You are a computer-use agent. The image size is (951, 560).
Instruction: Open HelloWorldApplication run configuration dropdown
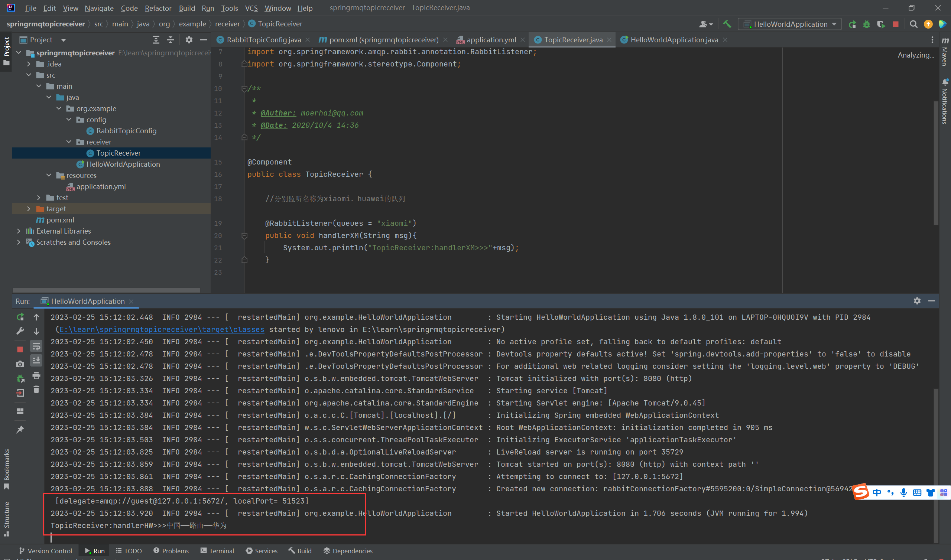(x=790, y=24)
